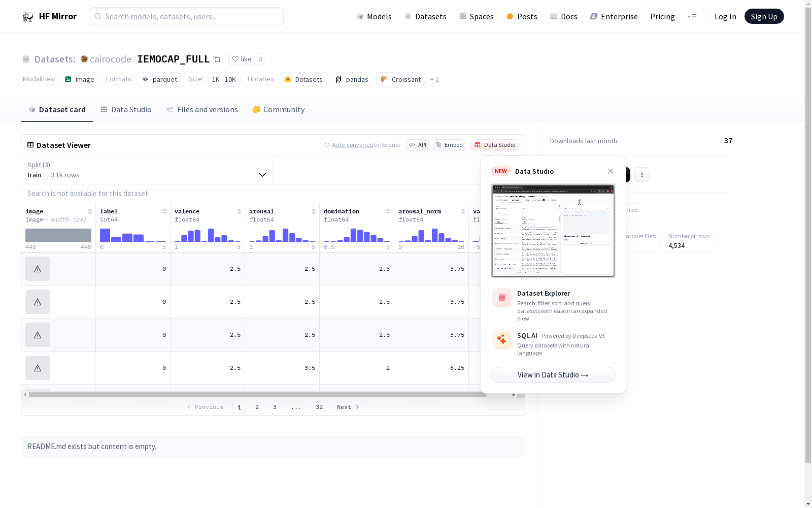Viewport: 812px width, 508px height.
Task: Focus the search models and datasets field
Action: pos(186,17)
